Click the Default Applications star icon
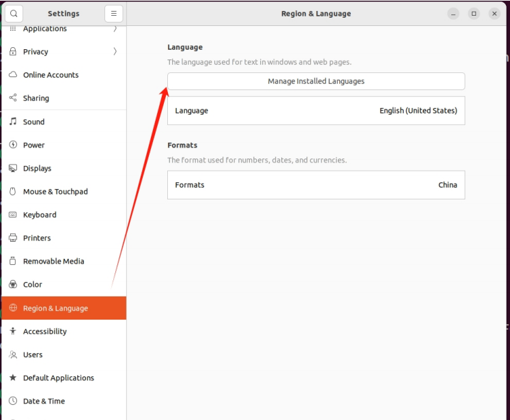 tap(13, 378)
